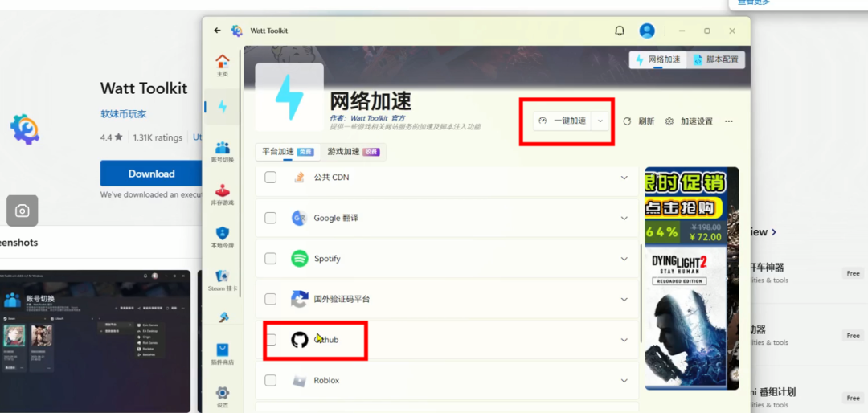The image size is (868, 413).
Task: Open the 主页 home icon in the sidebar
Action: coord(222,65)
